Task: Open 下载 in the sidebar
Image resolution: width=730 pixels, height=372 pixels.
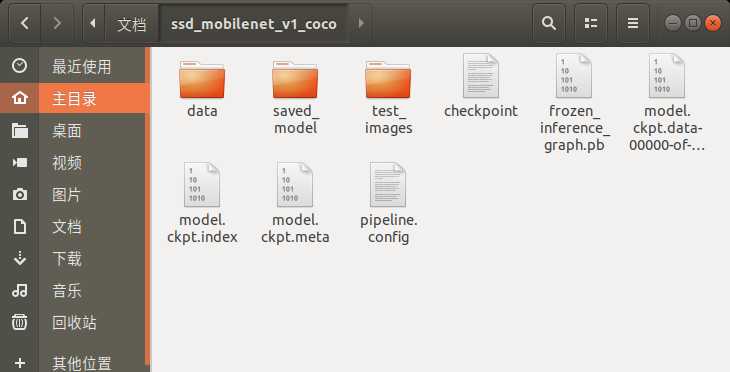Action: (x=67, y=258)
